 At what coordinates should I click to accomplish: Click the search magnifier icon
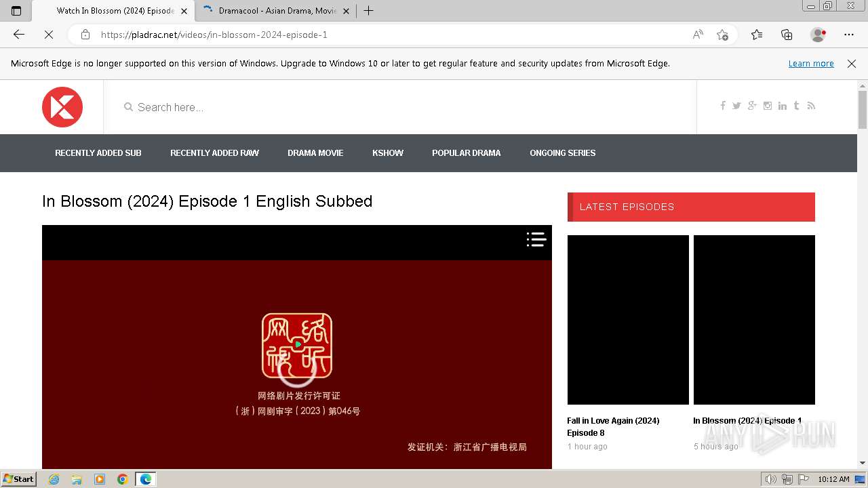tap(128, 107)
